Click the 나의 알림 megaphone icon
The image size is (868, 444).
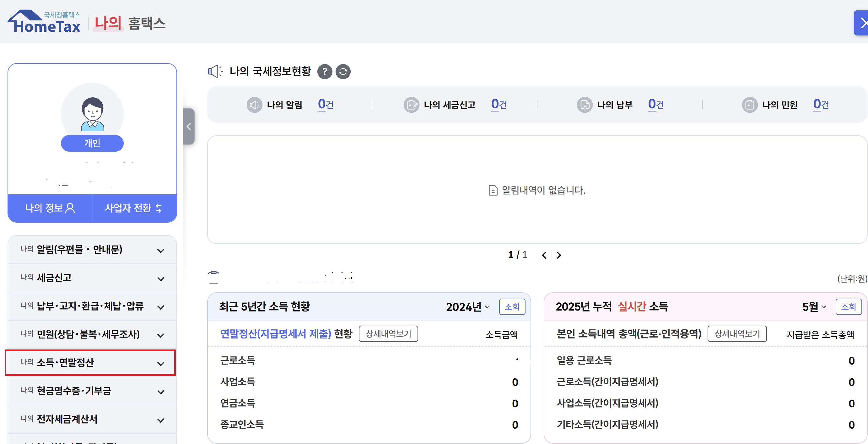(254, 105)
